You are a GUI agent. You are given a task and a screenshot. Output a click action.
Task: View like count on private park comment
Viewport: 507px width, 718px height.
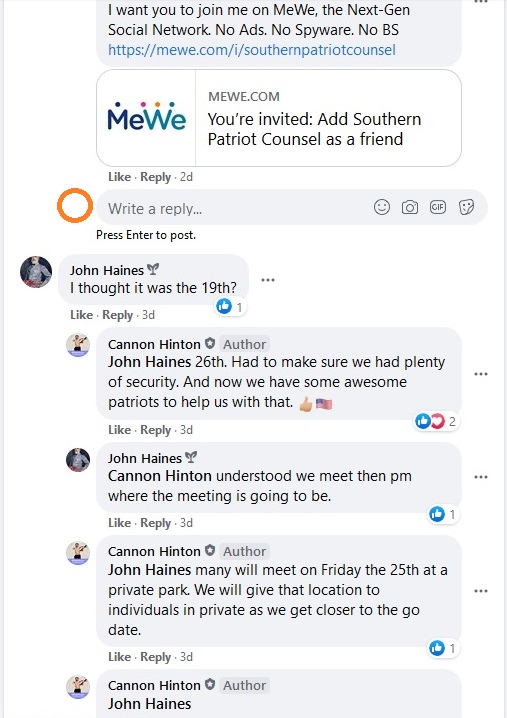click(444, 648)
